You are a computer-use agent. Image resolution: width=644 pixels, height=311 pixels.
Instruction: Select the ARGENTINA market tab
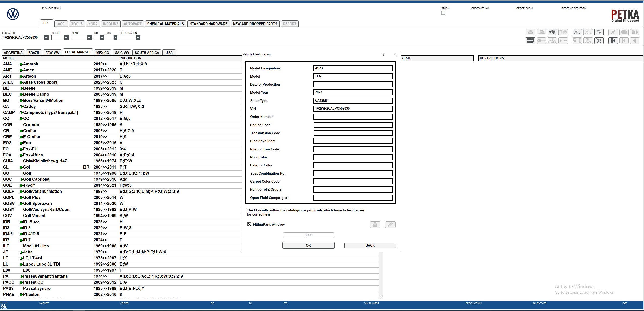click(13, 53)
